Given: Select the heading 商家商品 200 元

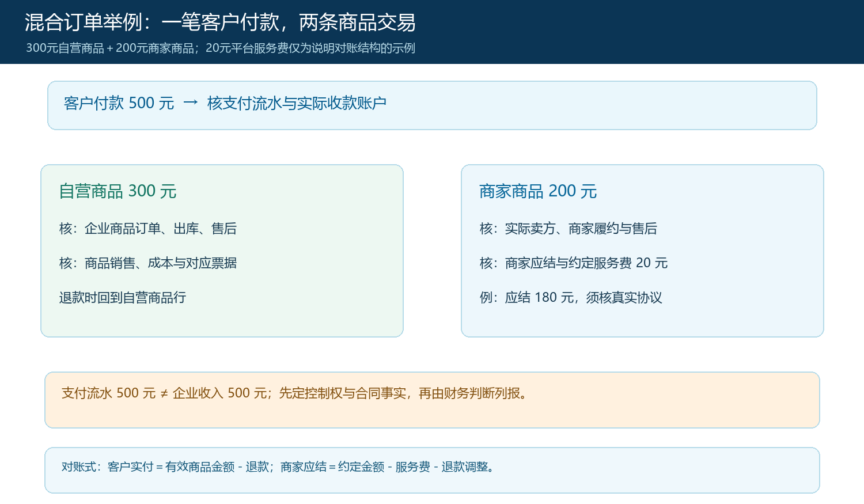Looking at the screenshot, I should 538,191.
